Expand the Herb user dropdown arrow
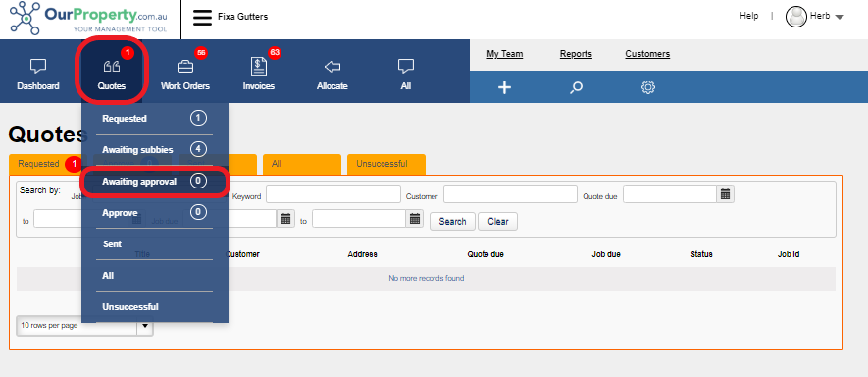Screen dimensions: 868x377 (840, 18)
